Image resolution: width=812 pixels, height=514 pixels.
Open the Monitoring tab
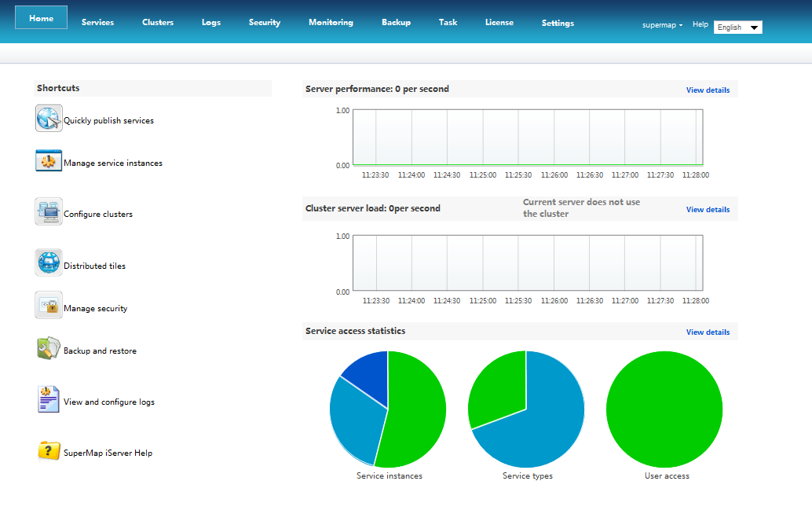pos(331,23)
